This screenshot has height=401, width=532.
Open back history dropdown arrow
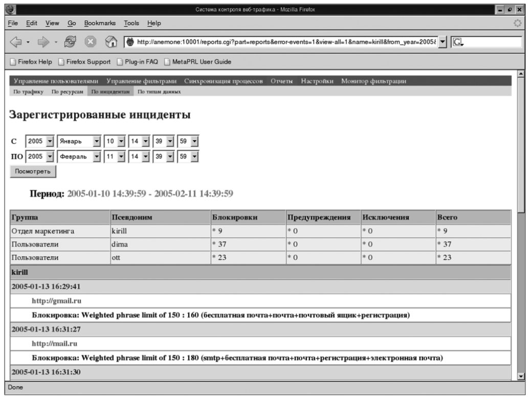point(28,42)
